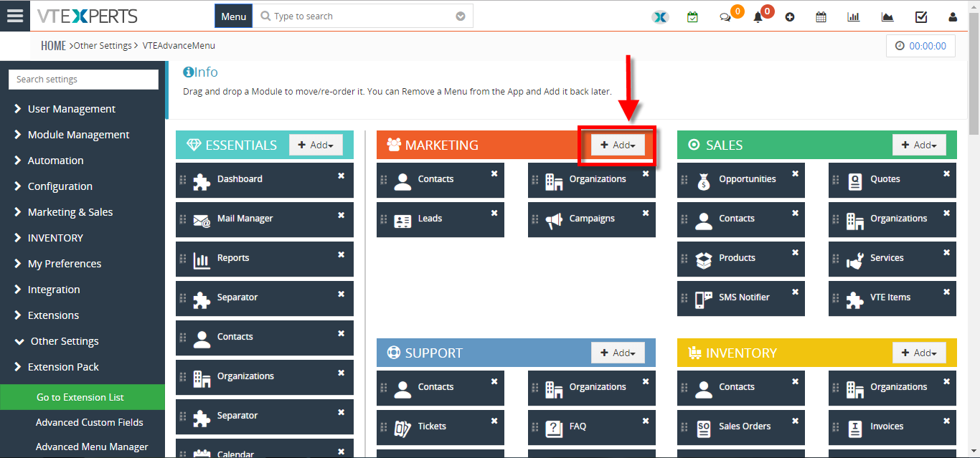The width and height of the screenshot is (980, 458).
Task: Open the checked-box tasks icon in top bar
Action: (x=921, y=17)
